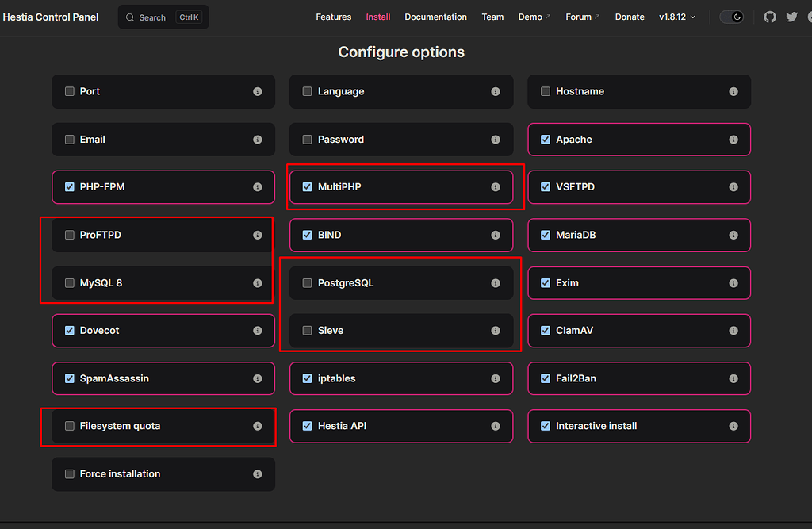
Task: Open info for Interactive install
Action: 733,426
